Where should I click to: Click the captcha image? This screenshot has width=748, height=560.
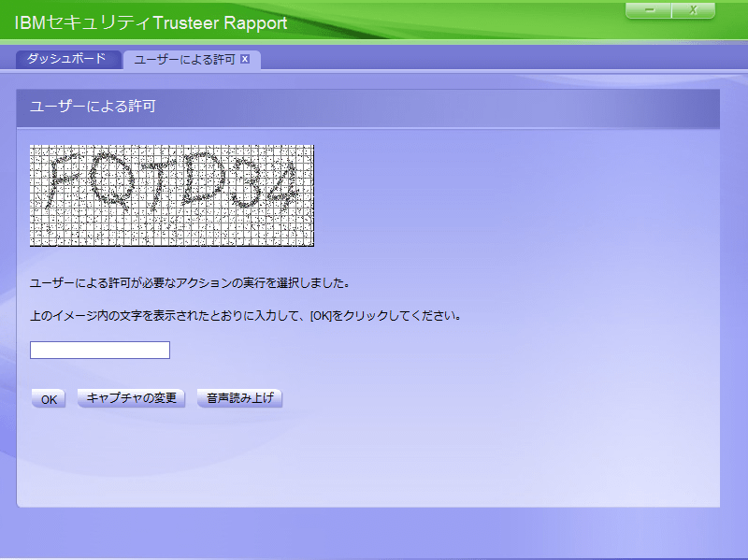[x=172, y=195]
